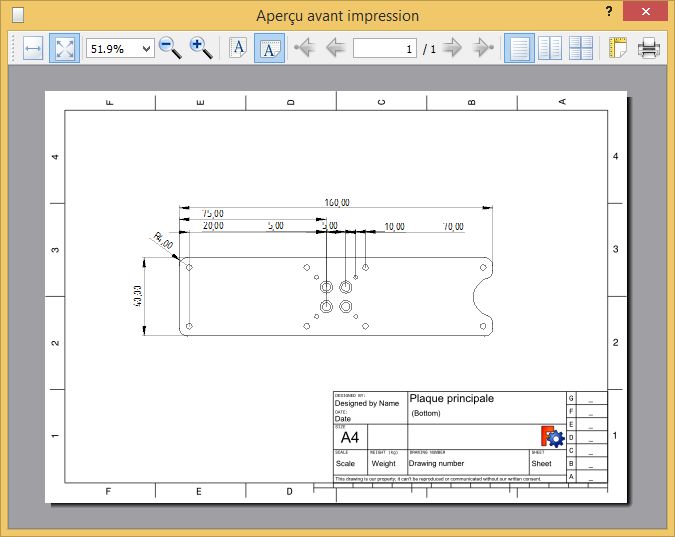Click the help question mark button
Viewport: 675px width, 537px height.
[x=609, y=12]
